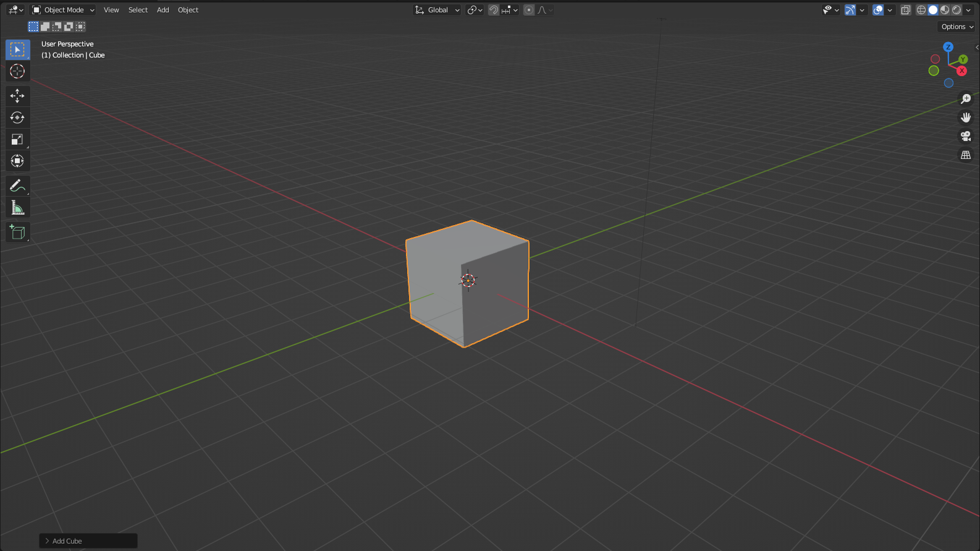980x551 pixels.
Task: Click the Add Cube tool icon
Action: click(x=17, y=233)
